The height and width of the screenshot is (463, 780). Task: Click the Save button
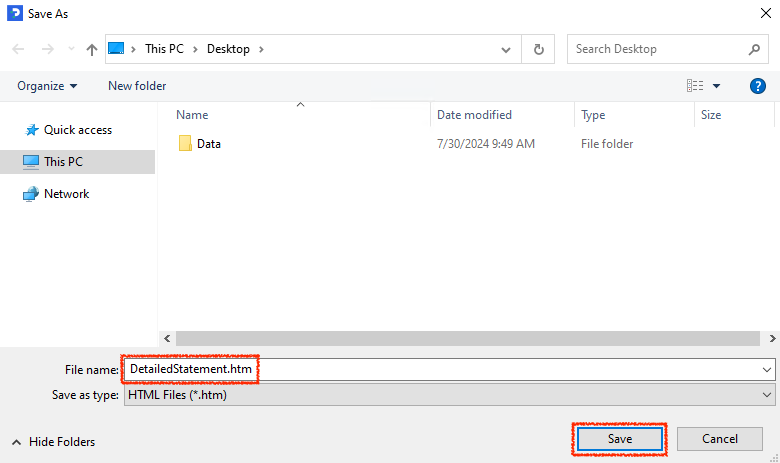click(x=620, y=439)
